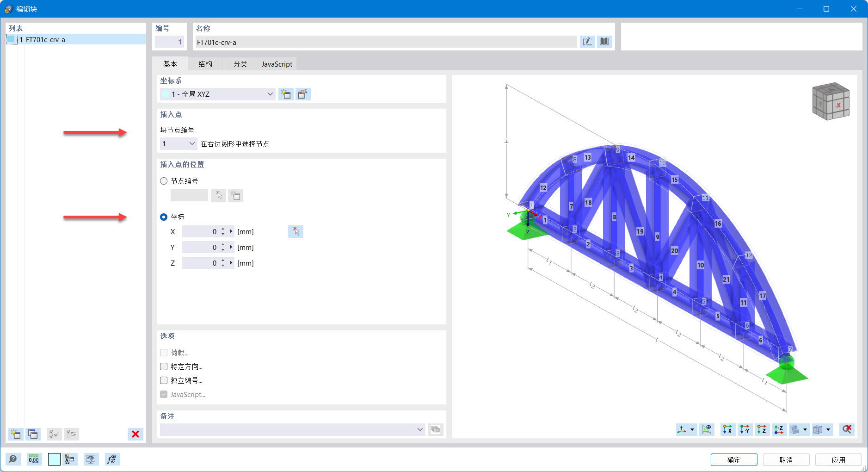Create a new coordinate system
Image resolution: width=868 pixels, height=472 pixels.
tap(286, 94)
